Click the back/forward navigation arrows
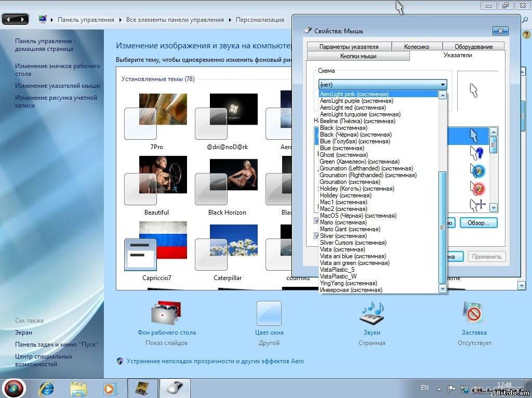532x398 pixels. pyautogui.click(x=15, y=19)
